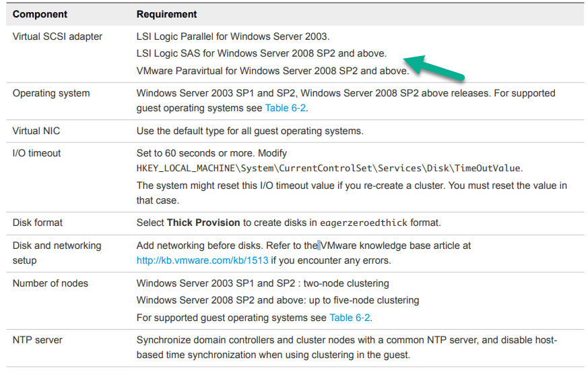588x379 pixels.
Task: Select the Operating system component cell
Action: (x=51, y=93)
